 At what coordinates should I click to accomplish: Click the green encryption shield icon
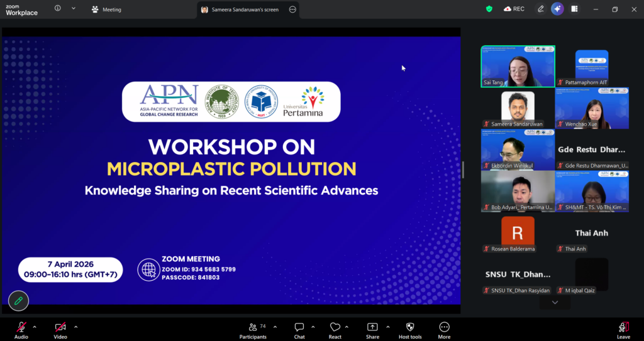[489, 9]
